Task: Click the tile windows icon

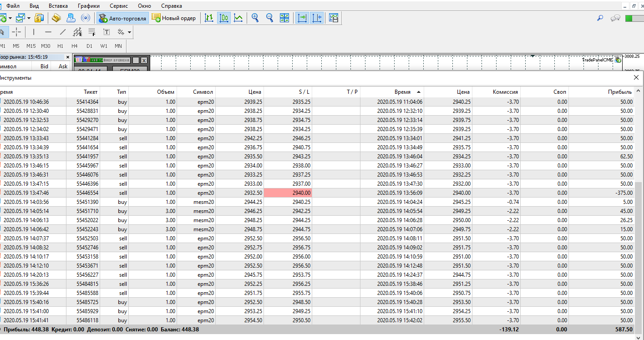Action: 284,18
